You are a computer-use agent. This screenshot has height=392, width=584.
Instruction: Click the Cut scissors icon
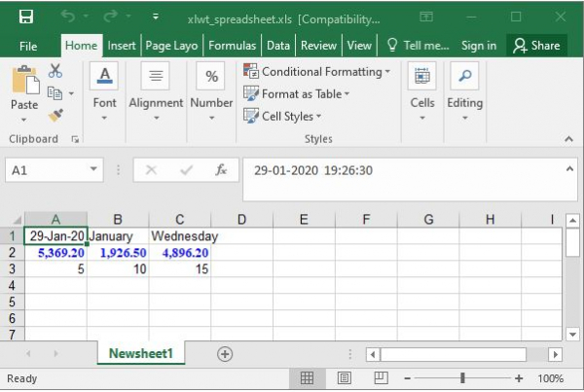(55, 71)
